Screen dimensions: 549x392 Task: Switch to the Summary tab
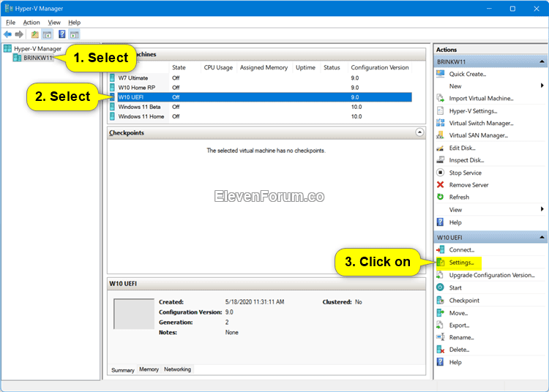[122, 370]
